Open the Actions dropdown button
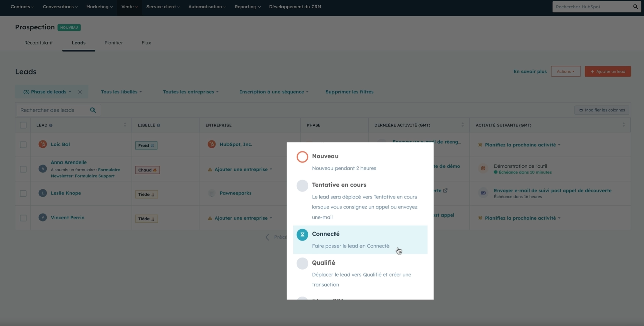644x326 pixels. pyautogui.click(x=565, y=71)
